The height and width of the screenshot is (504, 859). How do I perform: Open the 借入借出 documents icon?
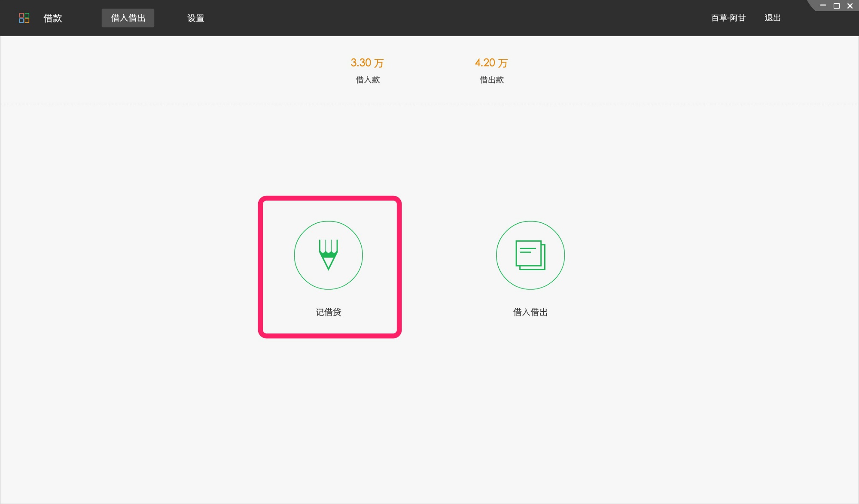click(530, 255)
